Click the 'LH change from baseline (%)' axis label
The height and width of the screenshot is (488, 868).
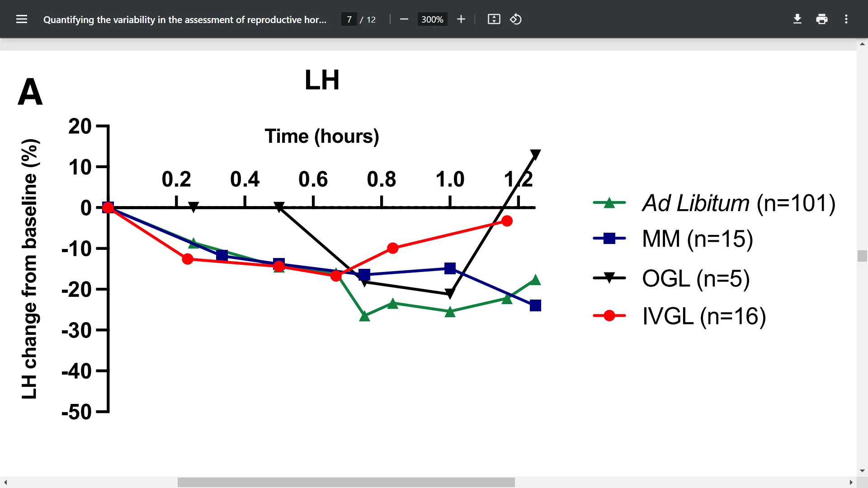click(x=30, y=269)
